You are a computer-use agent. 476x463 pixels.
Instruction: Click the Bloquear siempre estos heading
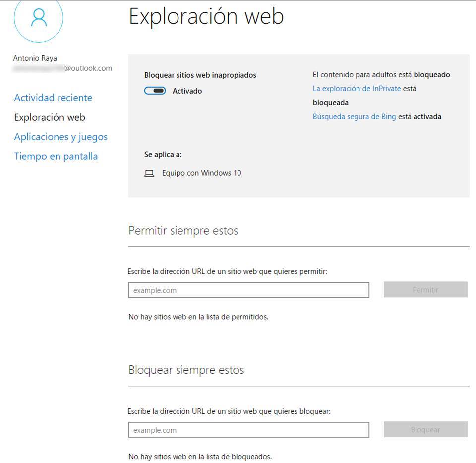click(x=186, y=370)
